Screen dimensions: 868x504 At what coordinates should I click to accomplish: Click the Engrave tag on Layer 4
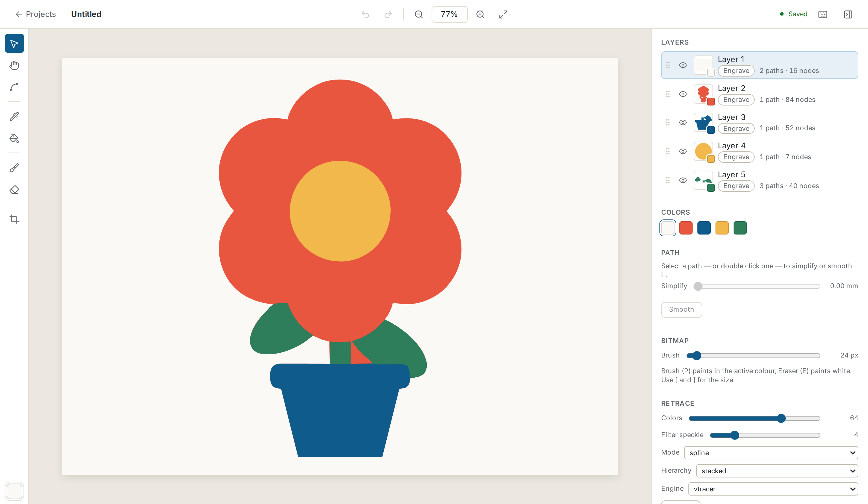pos(736,157)
